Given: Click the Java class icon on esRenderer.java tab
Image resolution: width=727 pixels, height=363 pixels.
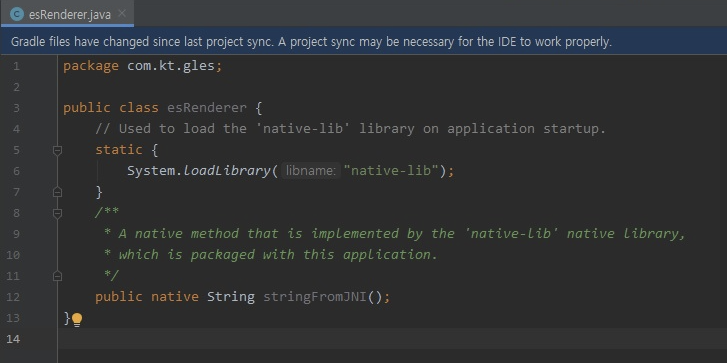Looking at the screenshot, I should [x=17, y=14].
